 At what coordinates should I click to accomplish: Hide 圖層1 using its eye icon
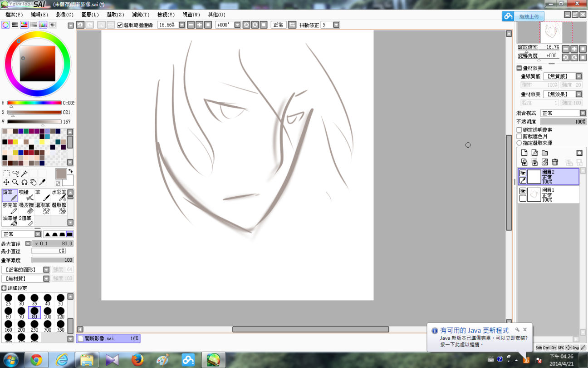pos(523,191)
